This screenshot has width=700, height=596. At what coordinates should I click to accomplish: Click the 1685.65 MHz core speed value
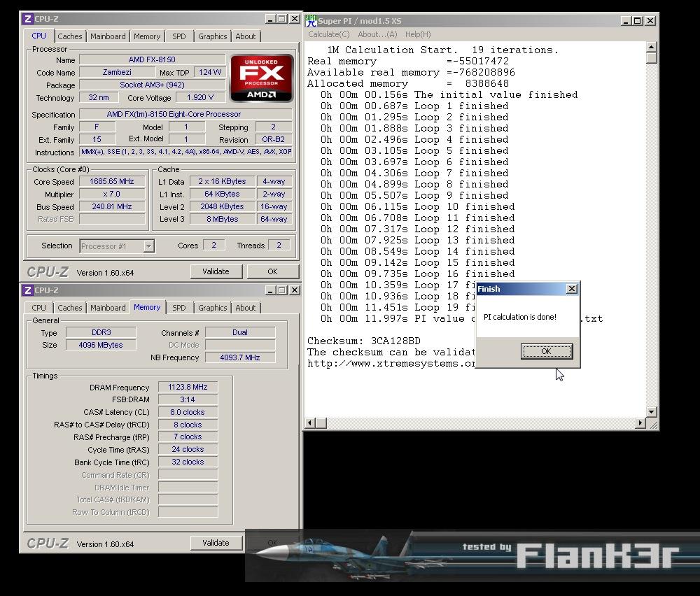[112, 181]
